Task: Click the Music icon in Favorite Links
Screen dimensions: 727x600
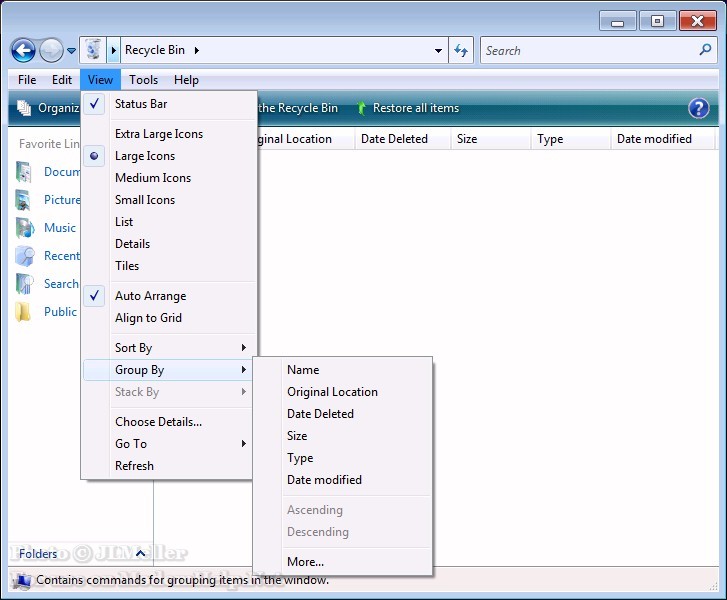Action: tap(24, 228)
